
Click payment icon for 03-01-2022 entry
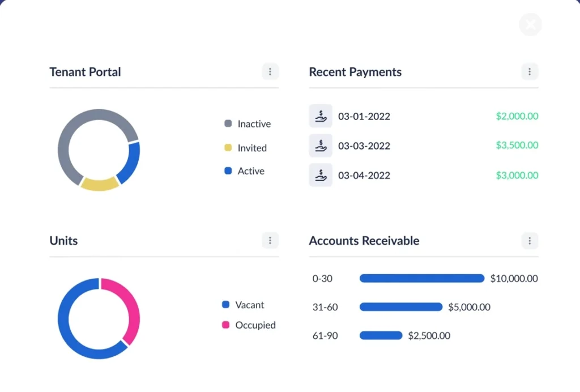321,116
